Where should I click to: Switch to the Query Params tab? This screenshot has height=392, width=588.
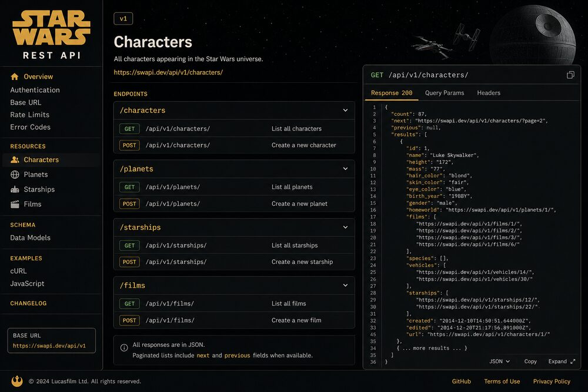(x=445, y=93)
